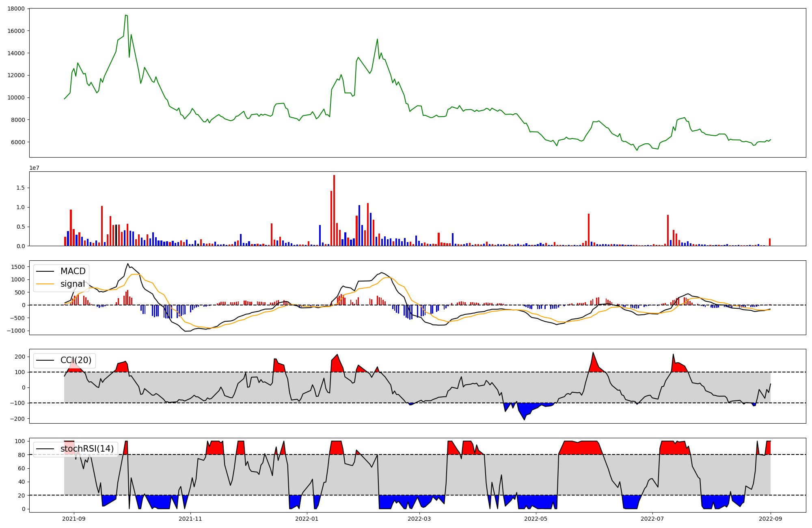812x528 pixels.
Task: Click the MACD legend label
Action: [73, 271]
